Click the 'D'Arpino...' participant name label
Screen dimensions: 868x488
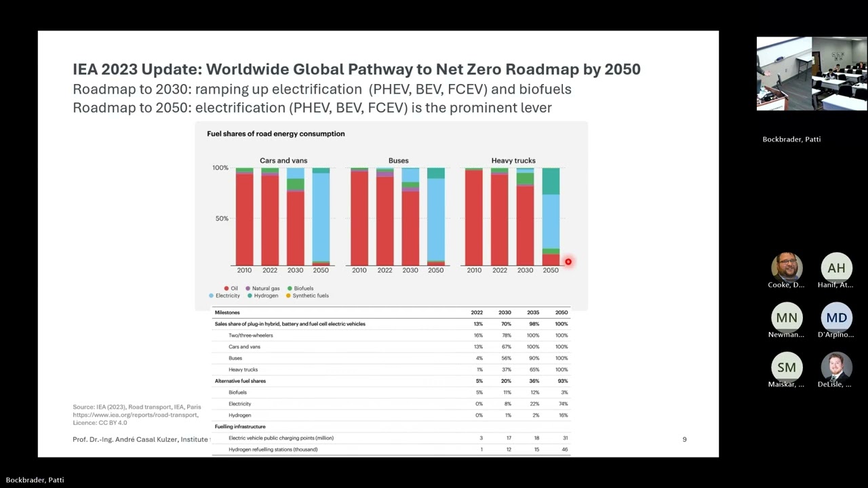(835, 335)
